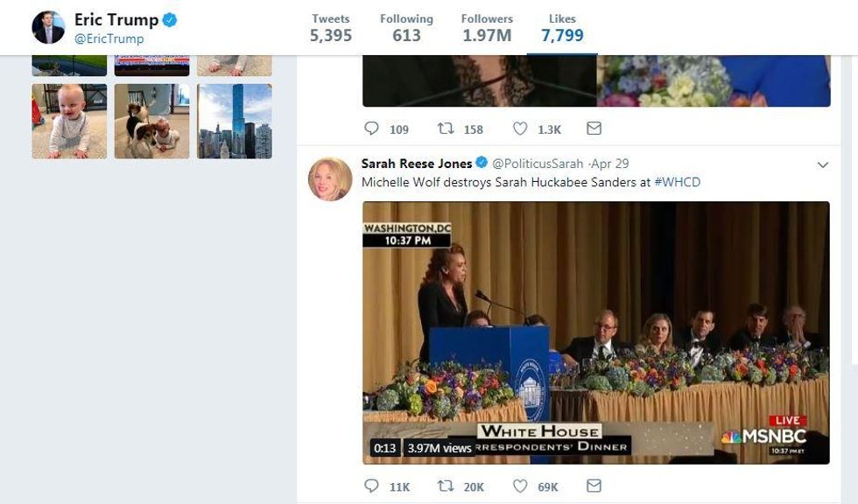Viewport: 858px width, 504px height.
Task: Like the Sarah Reese Jones tweet
Action: [x=520, y=486]
